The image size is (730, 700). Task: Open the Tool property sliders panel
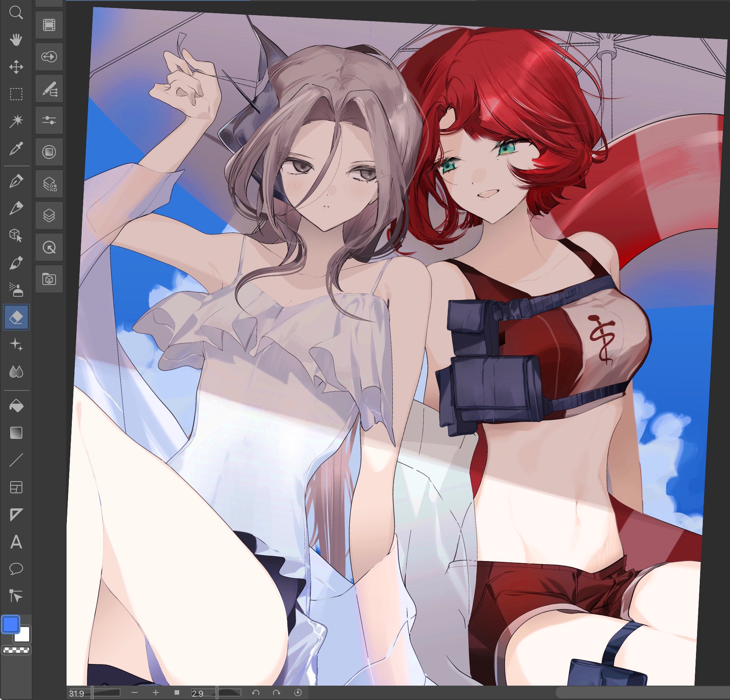pos(49,120)
